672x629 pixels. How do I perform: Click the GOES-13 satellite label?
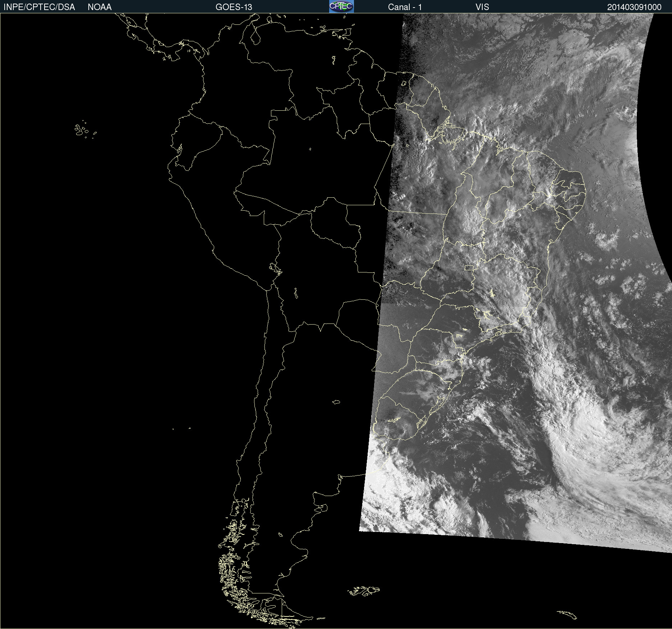(234, 7)
